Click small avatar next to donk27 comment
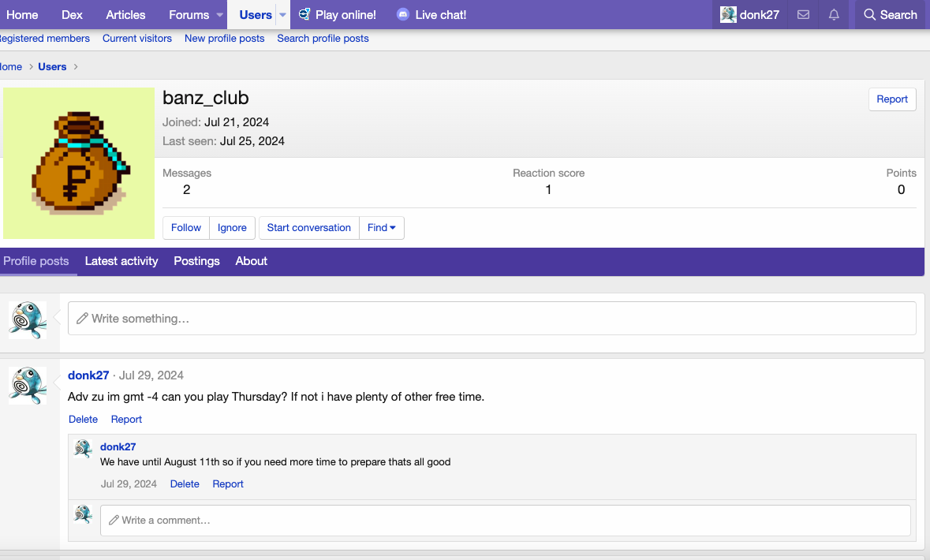Viewport: 930px width, 560px height. point(83,449)
